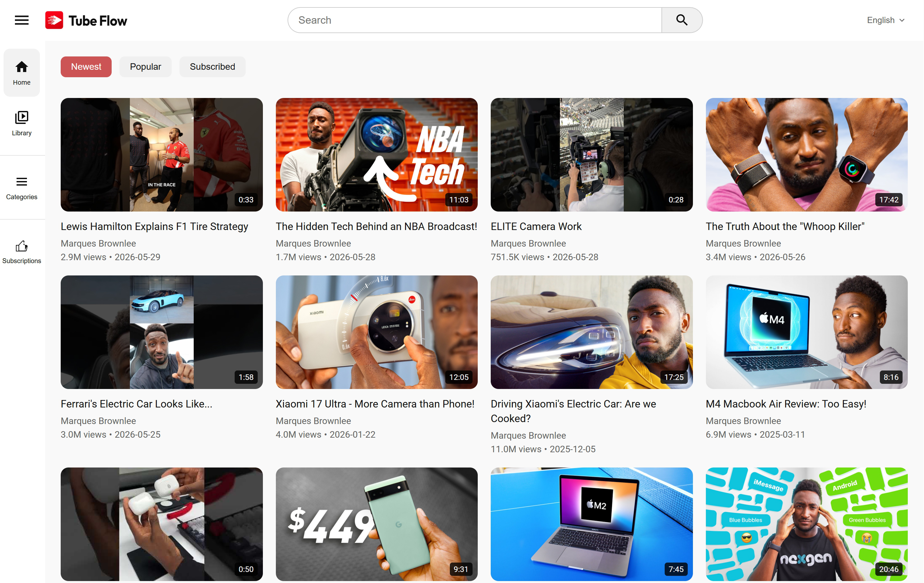Open the hamburger menu icon

tap(21, 20)
